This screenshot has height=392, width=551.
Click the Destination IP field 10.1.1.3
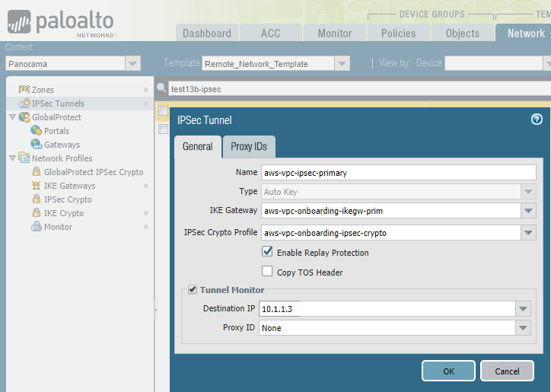coord(387,309)
